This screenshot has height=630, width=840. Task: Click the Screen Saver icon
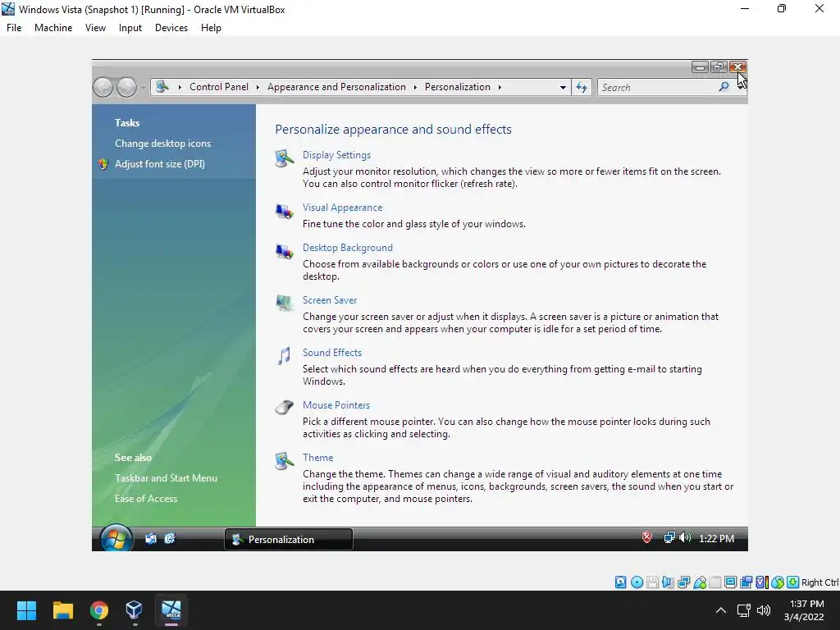(284, 304)
